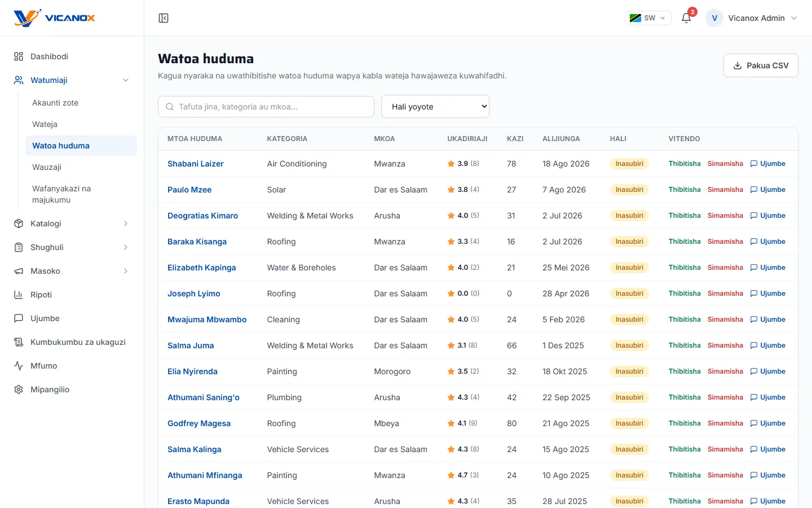
Task: Click the Kumbukumbu za ukaguzi log icon
Action: (x=19, y=342)
